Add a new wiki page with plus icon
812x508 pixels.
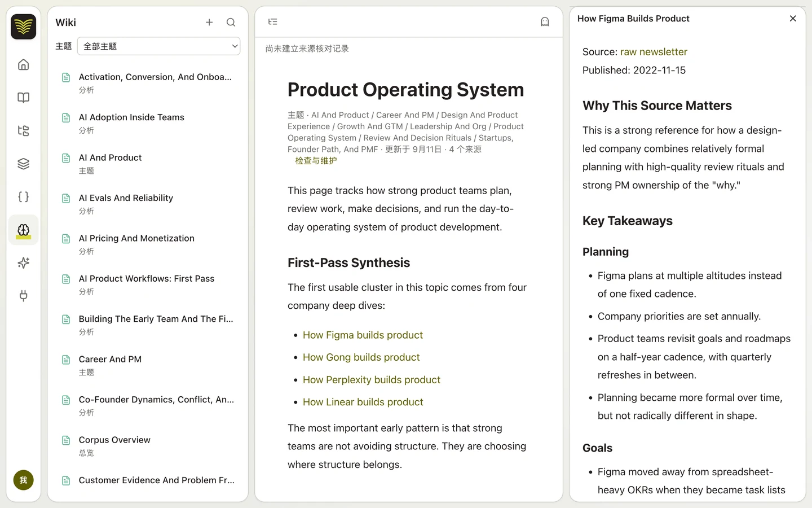pyautogui.click(x=209, y=23)
